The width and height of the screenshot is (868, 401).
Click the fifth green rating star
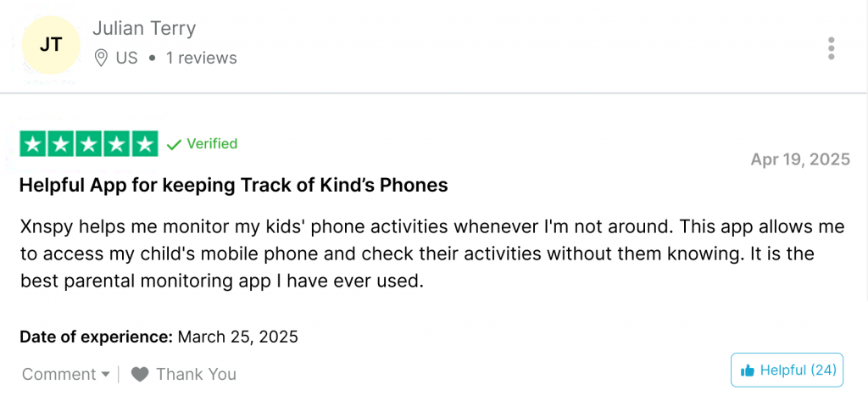point(144,144)
